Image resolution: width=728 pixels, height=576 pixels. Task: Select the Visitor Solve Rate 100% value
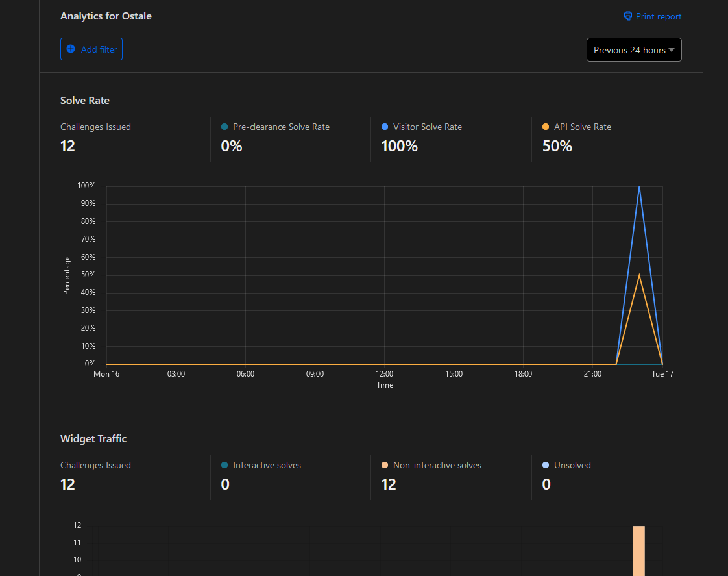399,146
